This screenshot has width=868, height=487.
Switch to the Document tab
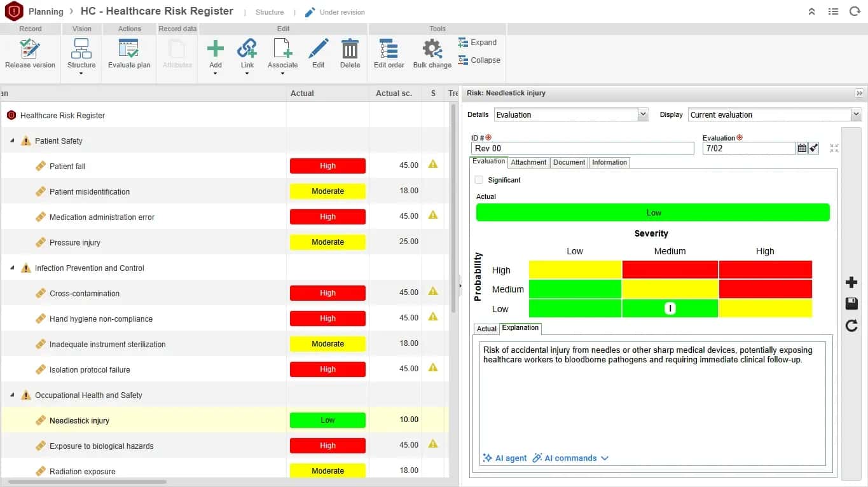pos(569,162)
